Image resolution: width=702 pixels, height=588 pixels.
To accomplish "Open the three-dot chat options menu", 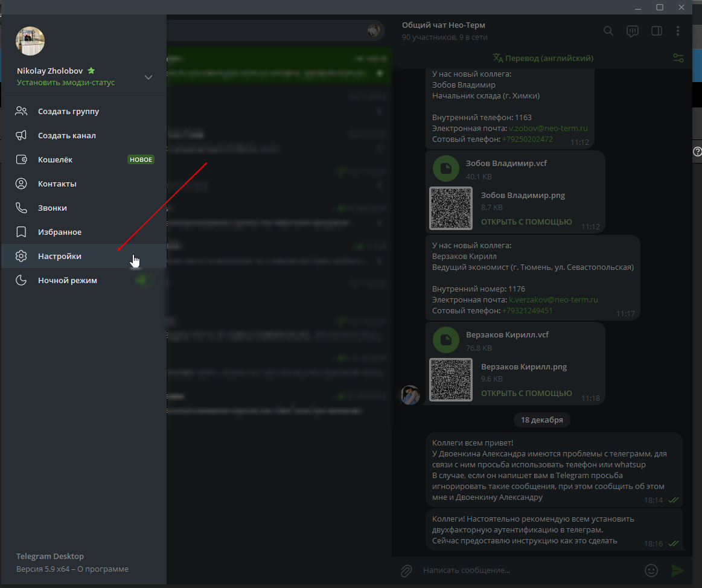I will point(678,31).
